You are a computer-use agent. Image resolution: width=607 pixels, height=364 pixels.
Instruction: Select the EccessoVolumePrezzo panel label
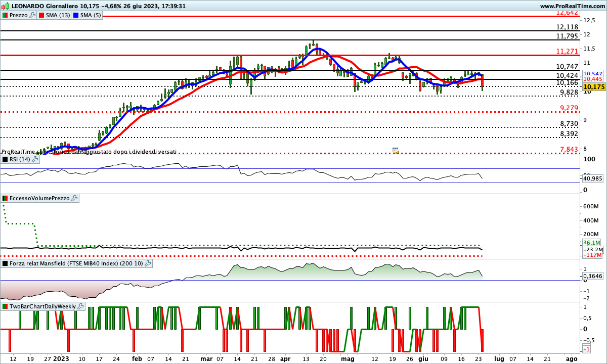(39, 199)
